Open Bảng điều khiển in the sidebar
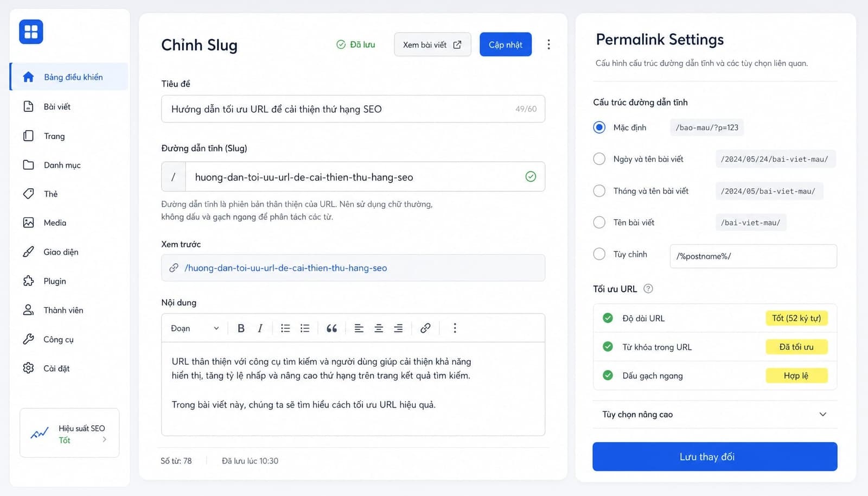Viewport: 868px width, 496px height. pos(69,77)
